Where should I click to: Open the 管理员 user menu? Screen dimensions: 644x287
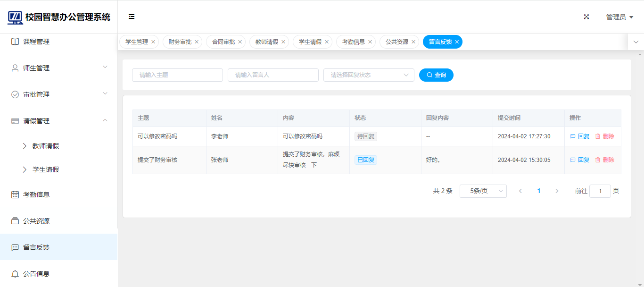click(619, 17)
